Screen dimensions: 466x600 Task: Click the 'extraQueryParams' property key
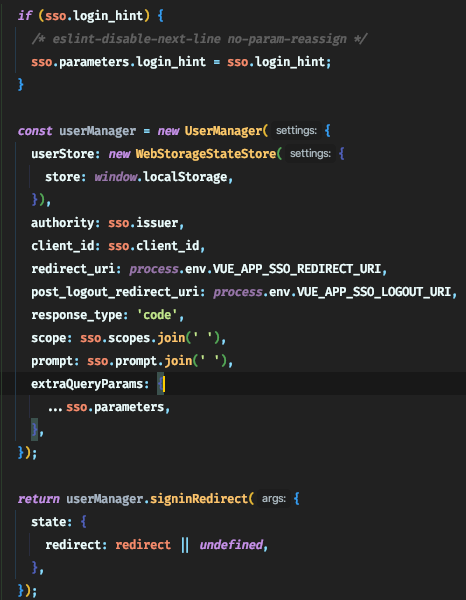(87, 384)
